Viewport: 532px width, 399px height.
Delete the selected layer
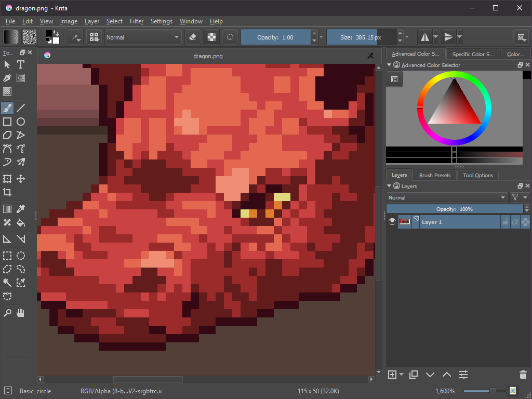(523, 375)
